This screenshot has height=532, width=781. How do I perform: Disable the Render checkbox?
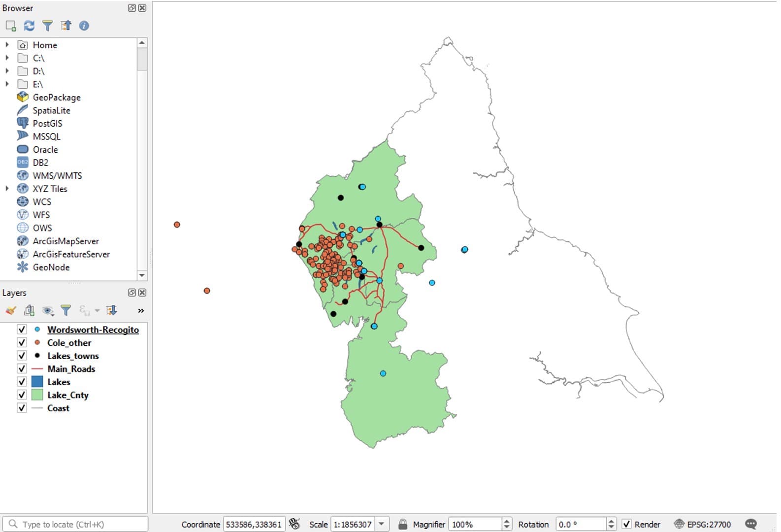[x=626, y=524]
